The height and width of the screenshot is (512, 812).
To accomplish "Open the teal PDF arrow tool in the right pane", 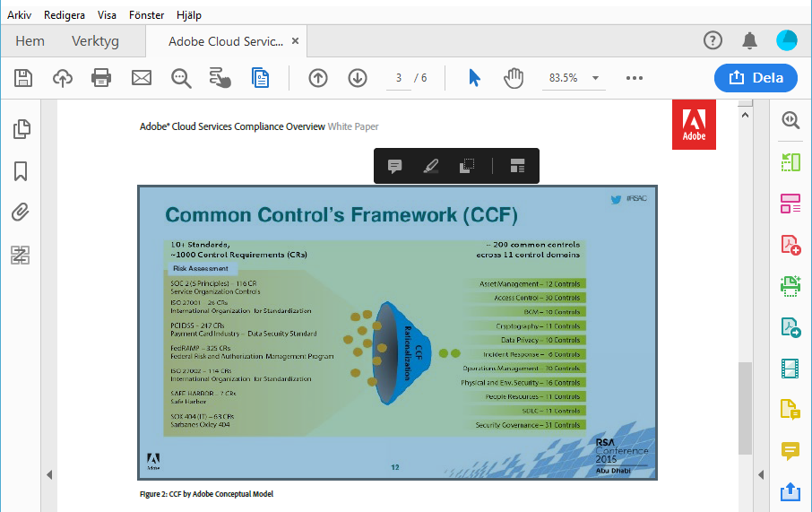I will click(790, 327).
